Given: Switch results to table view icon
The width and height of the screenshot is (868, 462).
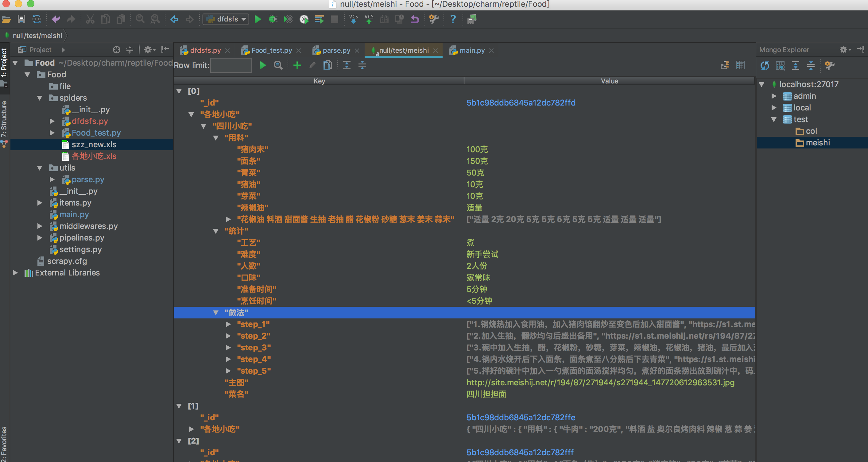Looking at the screenshot, I should [x=740, y=65].
